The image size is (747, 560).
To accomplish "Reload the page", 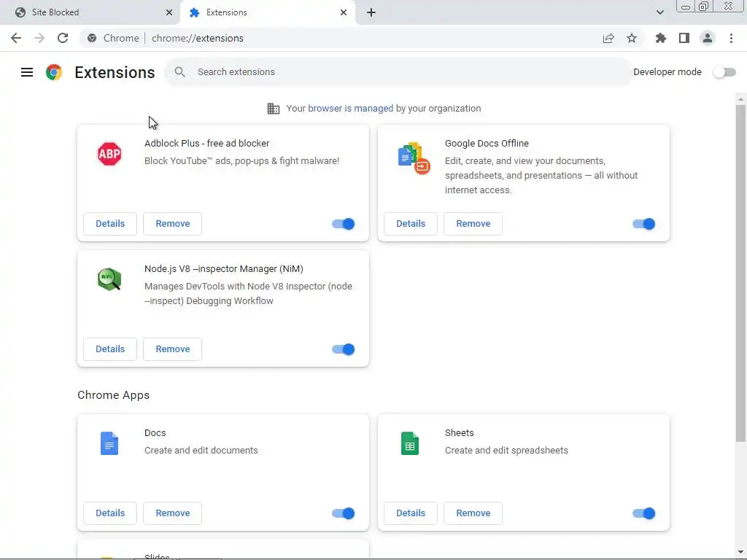I will pos(63,38).
